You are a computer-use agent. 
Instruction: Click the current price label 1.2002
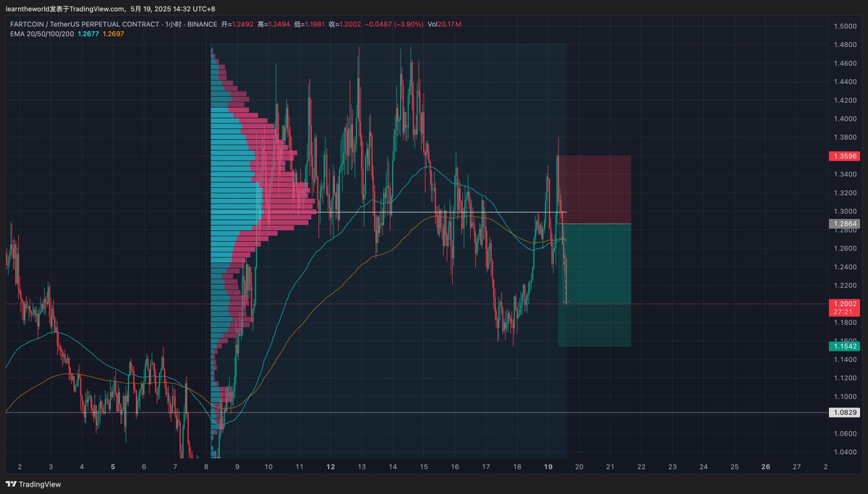[x=844, y=304]
